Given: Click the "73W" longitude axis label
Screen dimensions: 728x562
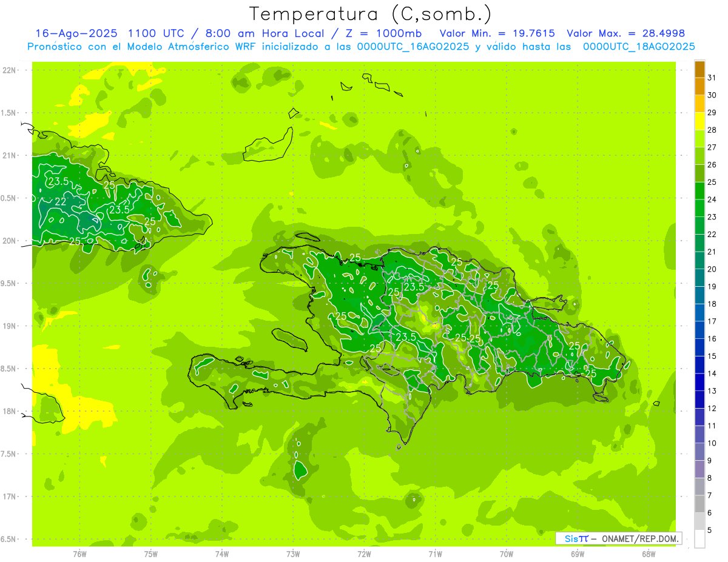Looking at the screenshot, I should point(293,554).
